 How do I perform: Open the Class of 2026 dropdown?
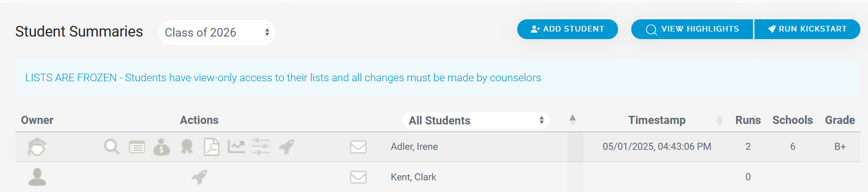[x=217, y=33]
